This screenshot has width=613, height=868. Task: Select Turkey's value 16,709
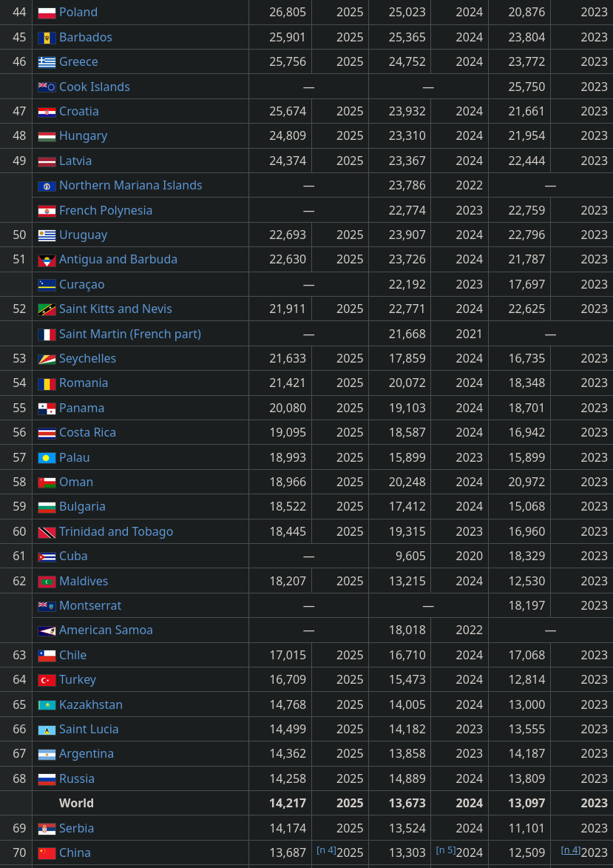point(288,680)
